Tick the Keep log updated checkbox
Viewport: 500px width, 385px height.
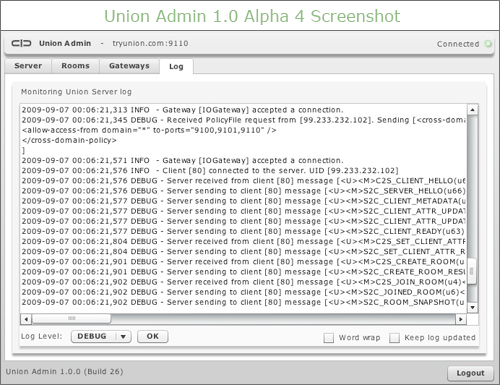click(x=394, y=338)
